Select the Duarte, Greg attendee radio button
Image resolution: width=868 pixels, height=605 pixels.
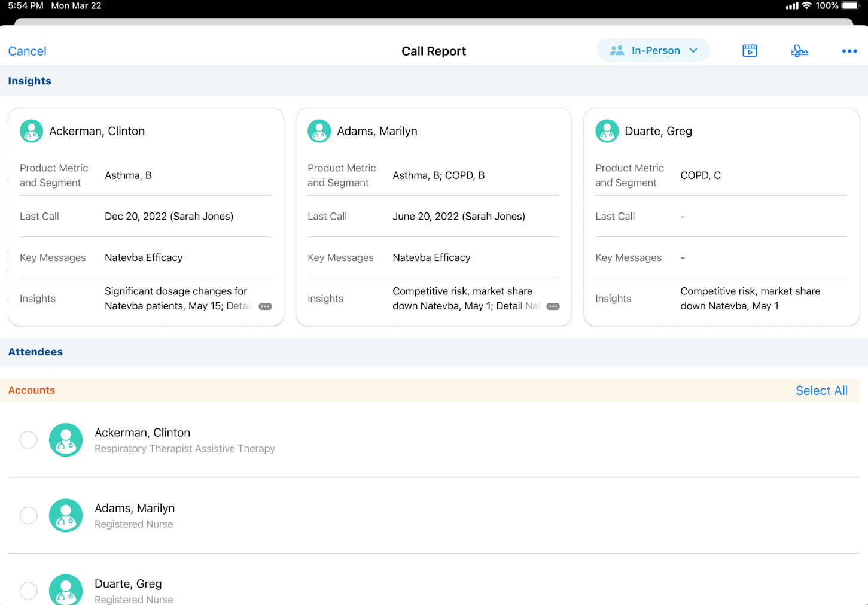29,591
